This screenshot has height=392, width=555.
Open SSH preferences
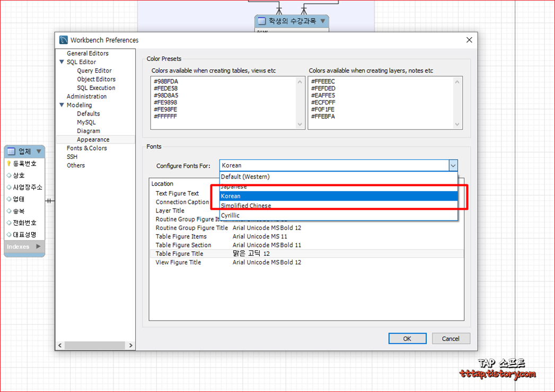(x=72, y=157)
